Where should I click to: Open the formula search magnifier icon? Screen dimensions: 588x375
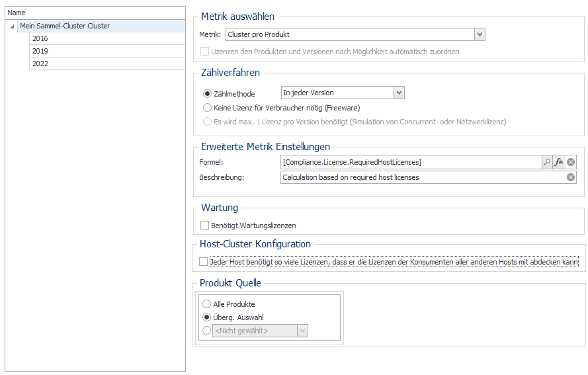tap(547, 162)
